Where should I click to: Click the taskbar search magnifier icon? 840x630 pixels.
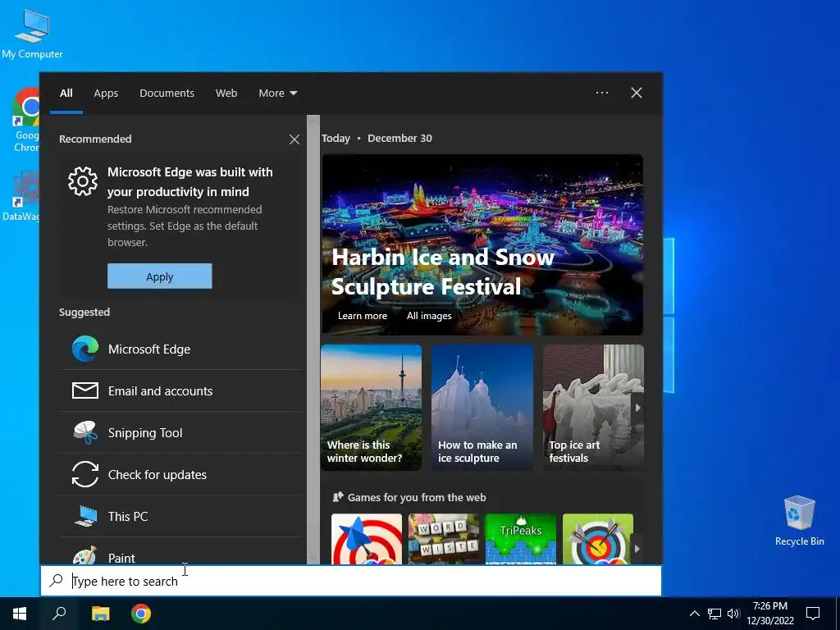point(59,614)
